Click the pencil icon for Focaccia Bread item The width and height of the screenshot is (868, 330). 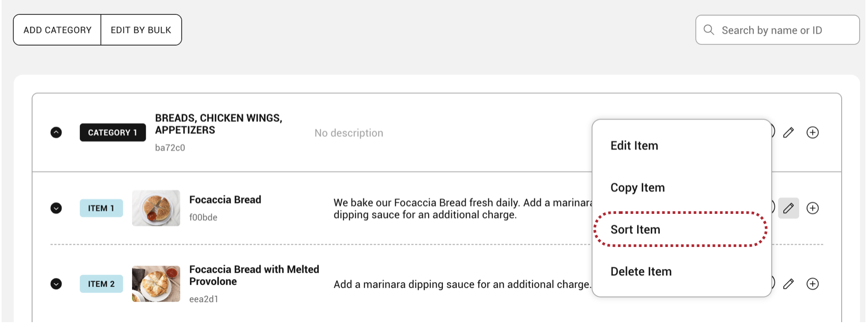coord(788,209)
